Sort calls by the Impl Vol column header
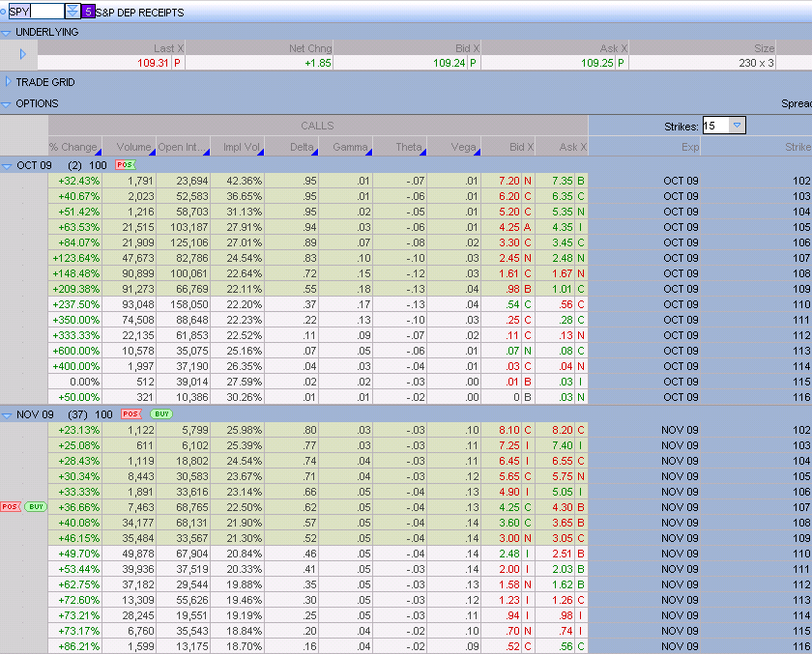 tap(238, 147)
